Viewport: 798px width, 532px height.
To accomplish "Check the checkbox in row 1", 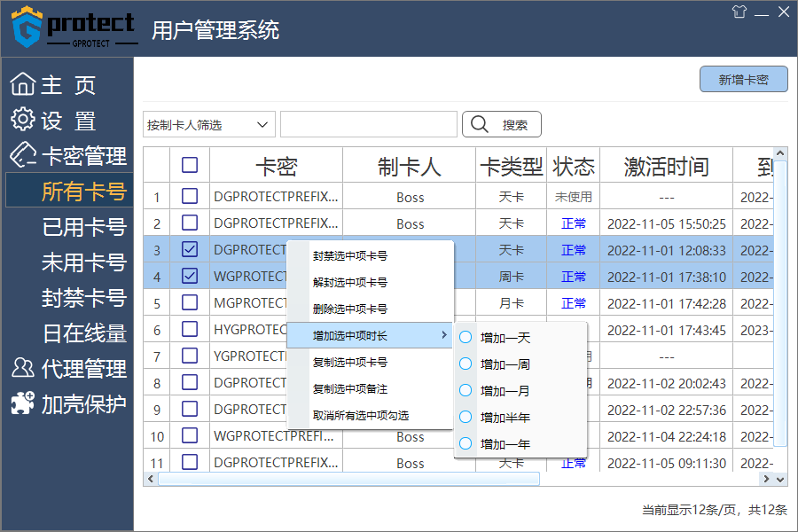I will click(190, 196).
